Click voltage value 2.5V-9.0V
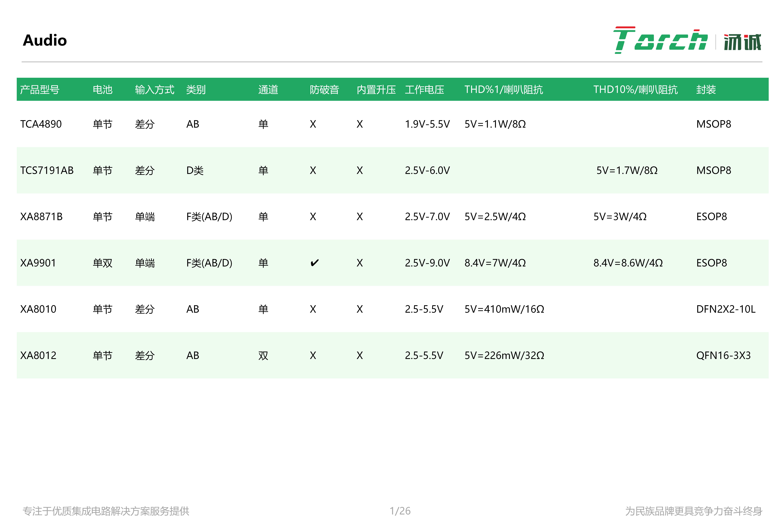Viewport: 784px width, 532px height. click(x=427, y=263)
